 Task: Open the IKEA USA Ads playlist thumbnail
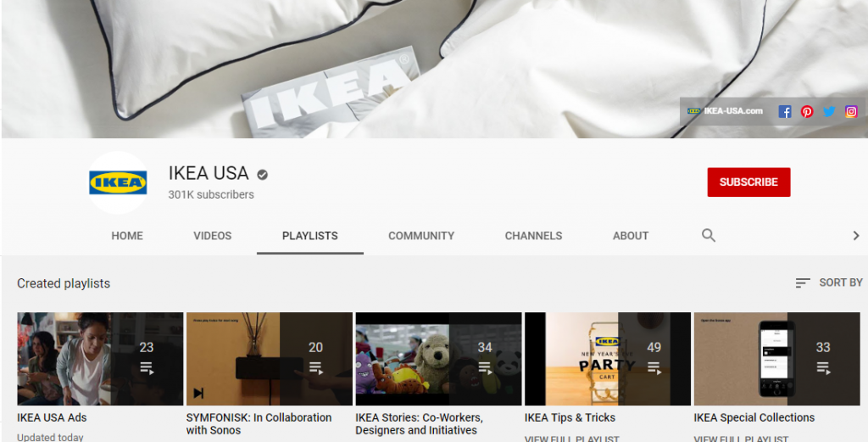click(x=100, y=358)
